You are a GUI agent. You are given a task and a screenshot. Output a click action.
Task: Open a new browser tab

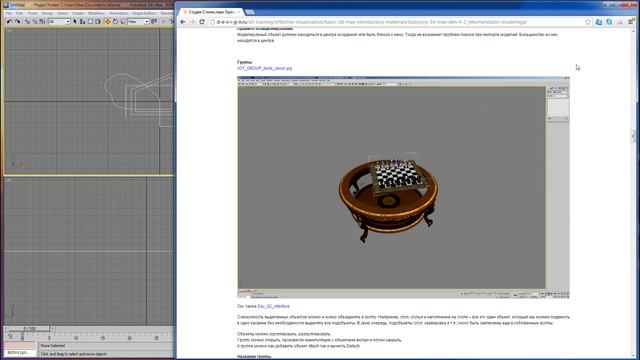250,12
